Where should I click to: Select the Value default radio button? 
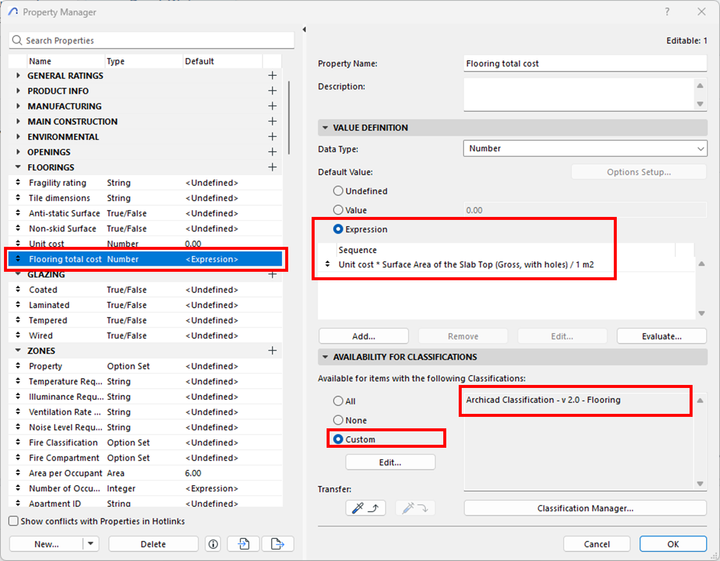(x=338, y=210)
